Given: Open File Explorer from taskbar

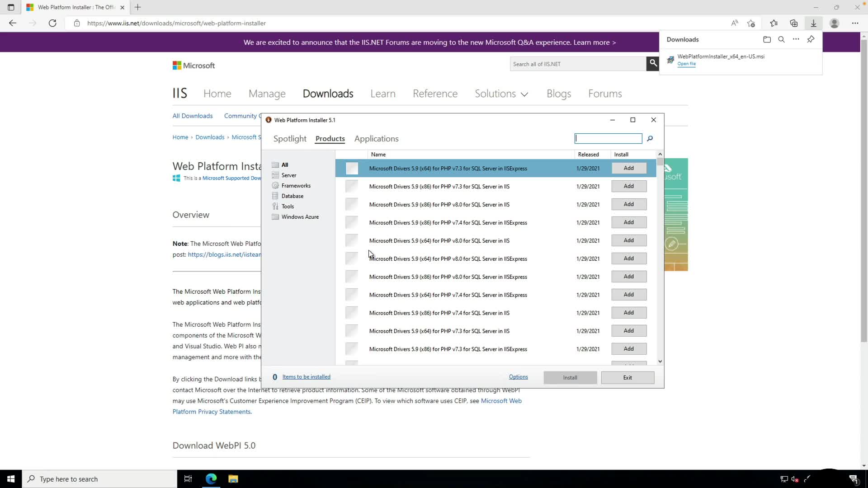Looking at the screenshot, I should pos(233,479).
